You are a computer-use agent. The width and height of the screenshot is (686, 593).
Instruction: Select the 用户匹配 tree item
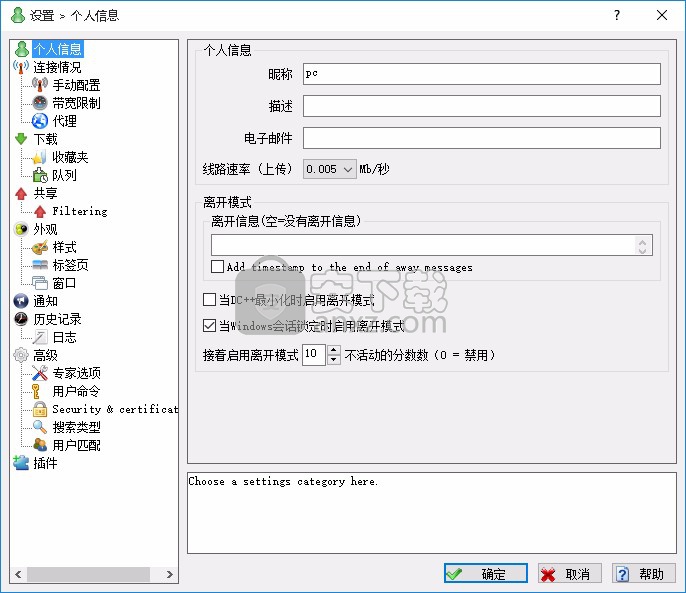point(77,445)
